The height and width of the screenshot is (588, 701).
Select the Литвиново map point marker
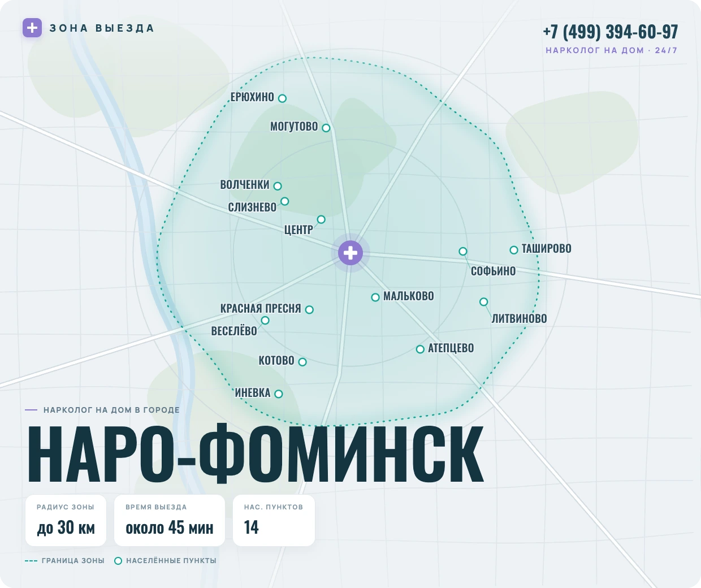tap(483, 302)
